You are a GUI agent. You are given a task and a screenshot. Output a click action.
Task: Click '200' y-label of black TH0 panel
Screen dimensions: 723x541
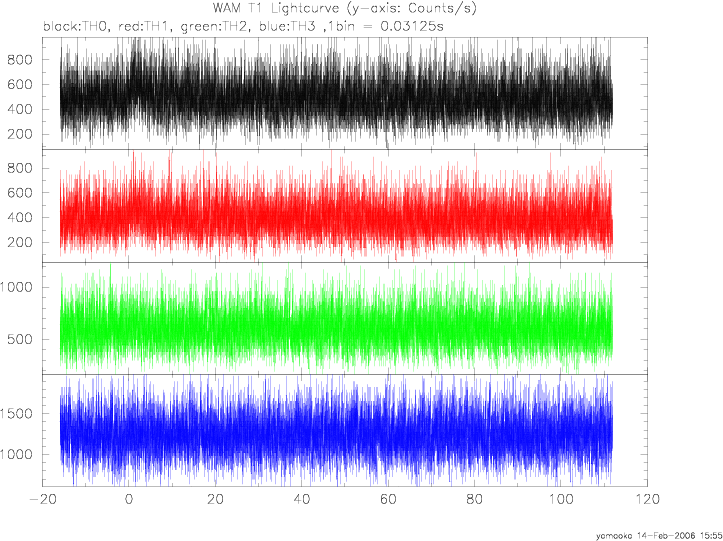coord(19,134)
